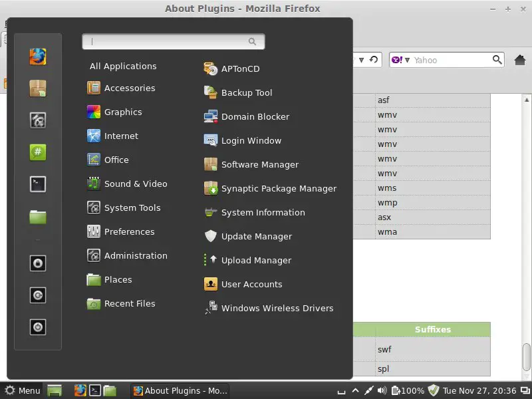This screenshot has height=399, width=532.
Task: Choose the System Tools category
Action: [x=124, y=207]
